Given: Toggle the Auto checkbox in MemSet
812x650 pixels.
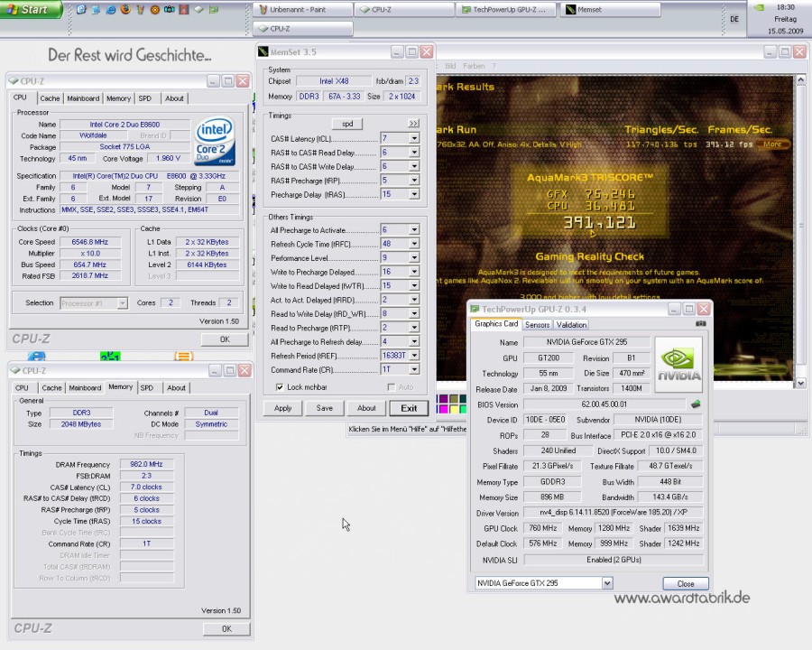Looking at the screenshot, I should pos(391,387).
